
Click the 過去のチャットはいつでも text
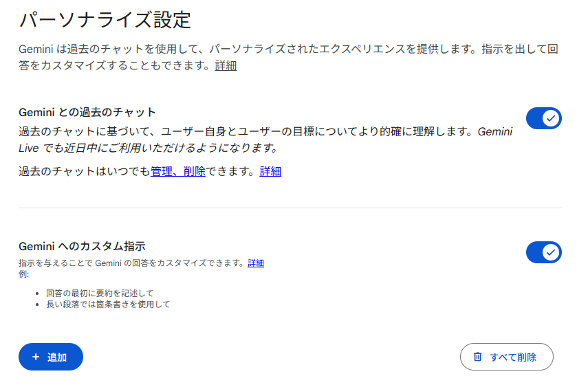pyautogui.click(x=84, y=172)
